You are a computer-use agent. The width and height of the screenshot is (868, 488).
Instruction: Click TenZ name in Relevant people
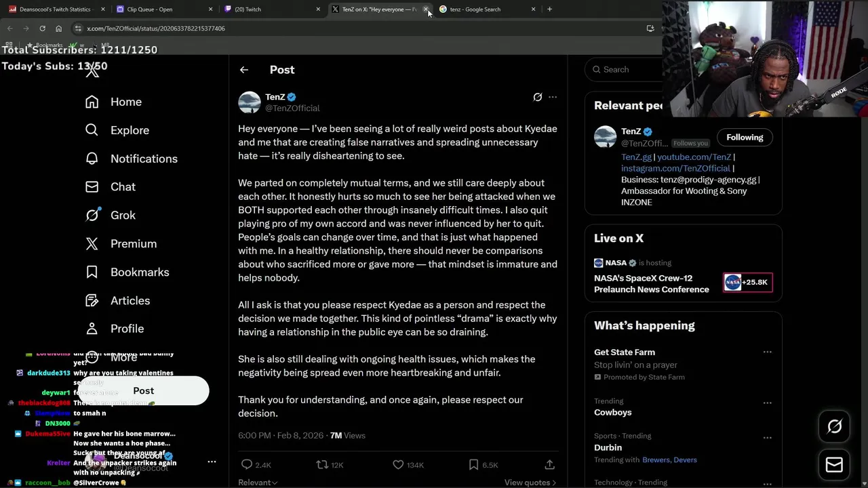tap(631, 131)
